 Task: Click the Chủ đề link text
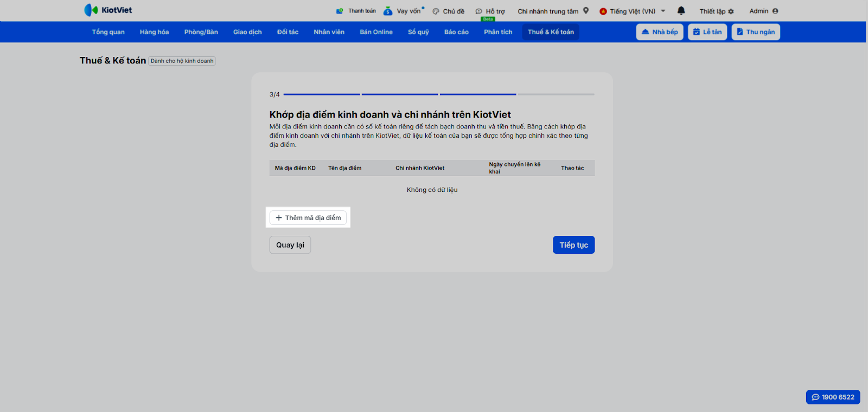[454, 11]
